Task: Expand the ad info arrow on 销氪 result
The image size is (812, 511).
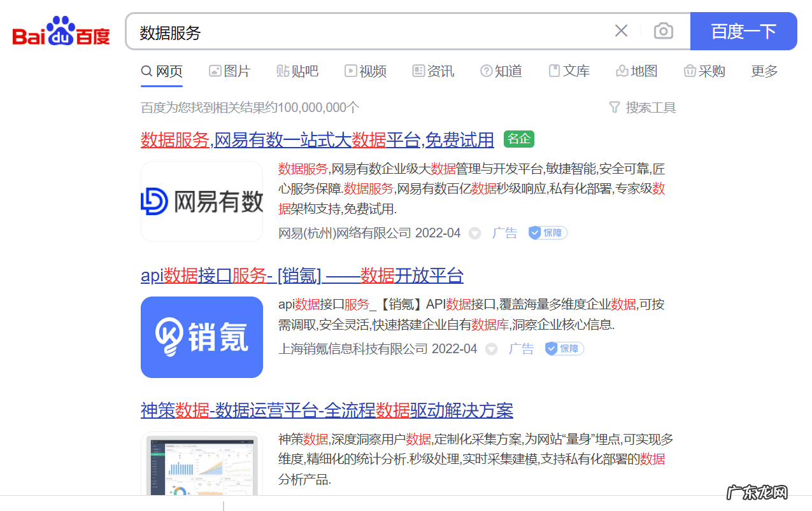Action: click(491, 349)
